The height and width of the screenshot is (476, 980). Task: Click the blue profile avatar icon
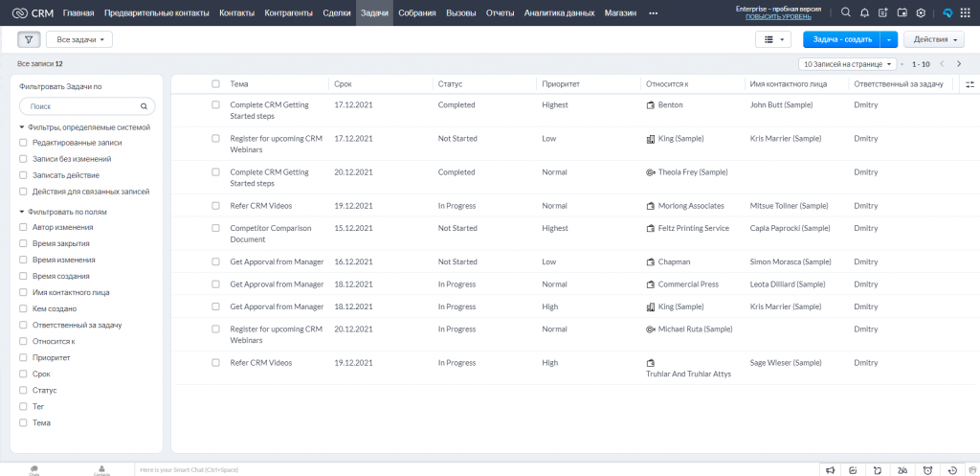tap(947, 12)
